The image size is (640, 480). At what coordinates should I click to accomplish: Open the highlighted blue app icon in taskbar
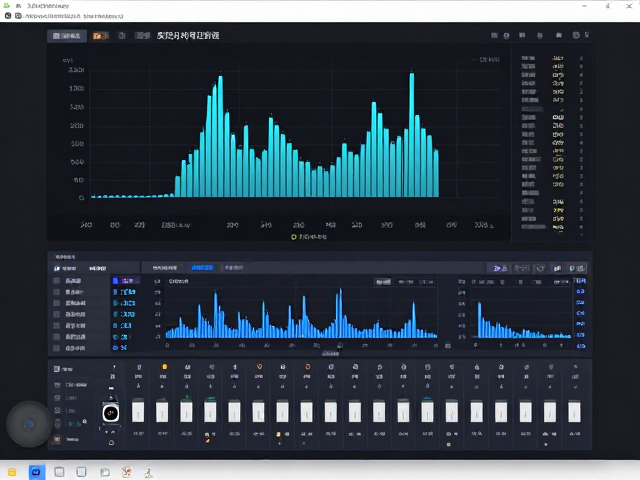click(36, 472)
